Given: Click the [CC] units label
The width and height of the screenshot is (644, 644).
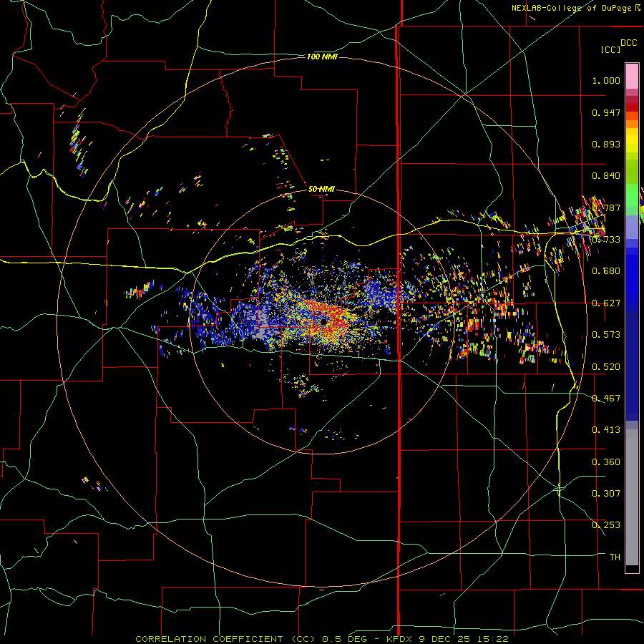Looking at the screenshot, I should pyautogui.click(x=611, y=49).
